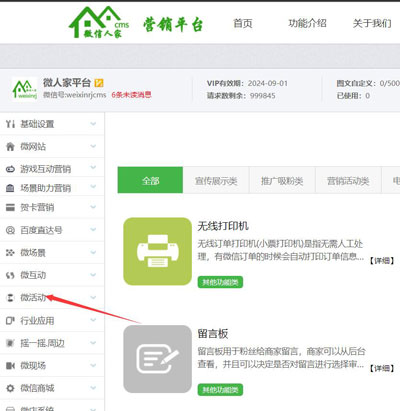This screenshot has height=411, width=400.
Task: Click the yellow edit icon beside 微人家平台
Action: [99, 83]
